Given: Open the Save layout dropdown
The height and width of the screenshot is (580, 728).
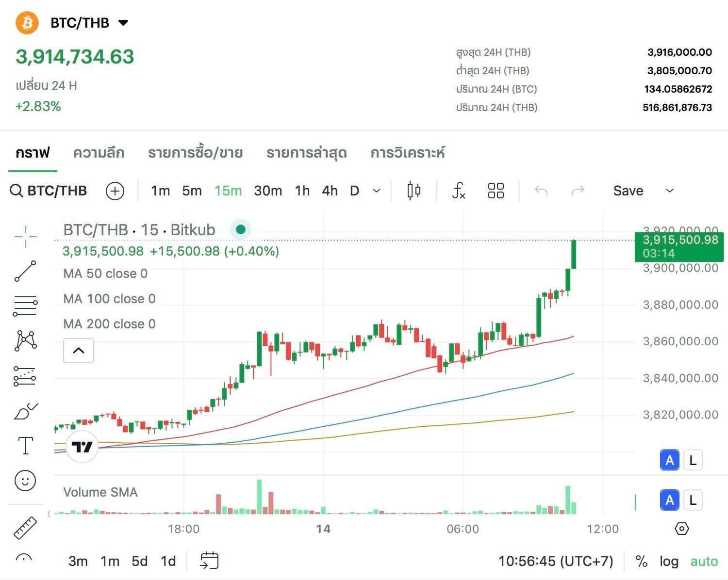Looking at the screenshot, I should [670, 191].
